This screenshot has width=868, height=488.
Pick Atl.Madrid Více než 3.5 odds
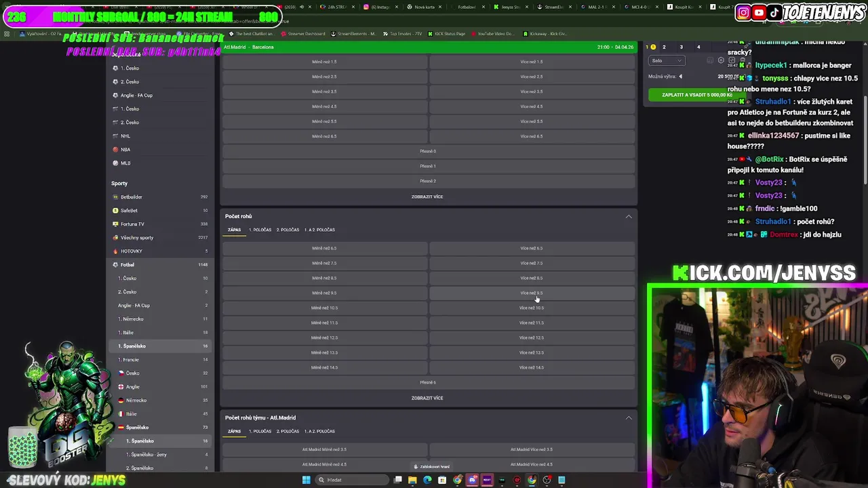pos(532,449)
